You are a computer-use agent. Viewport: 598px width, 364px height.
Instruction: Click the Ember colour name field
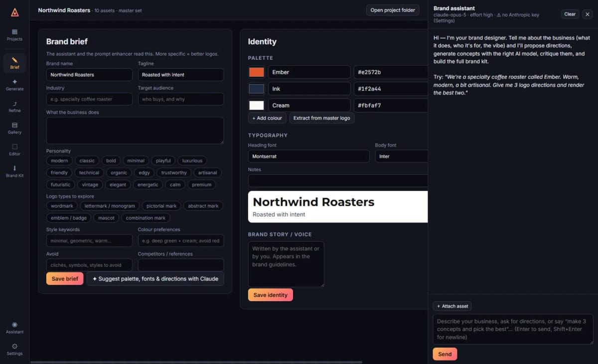(x=309, y=72)
